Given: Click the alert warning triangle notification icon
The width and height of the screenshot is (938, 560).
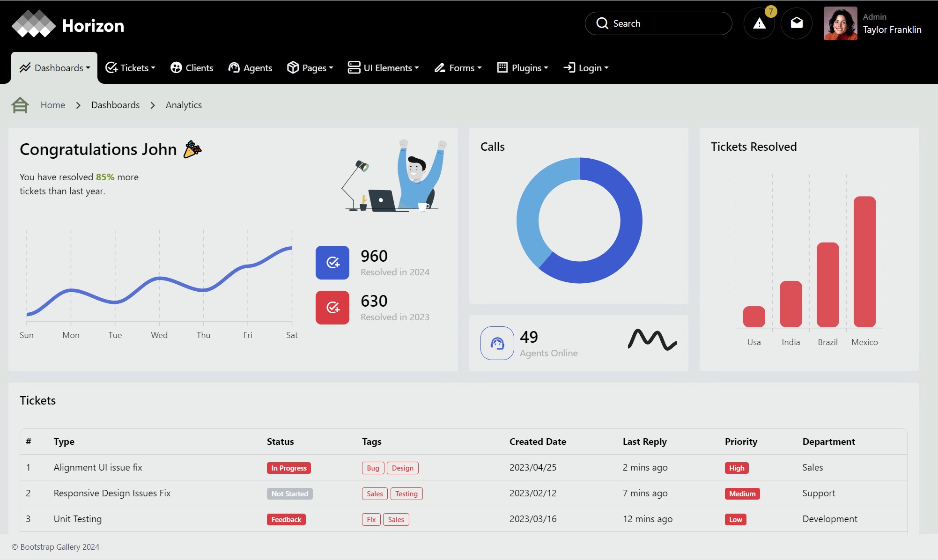Looking at the screenshot, I should click(759, 23).
